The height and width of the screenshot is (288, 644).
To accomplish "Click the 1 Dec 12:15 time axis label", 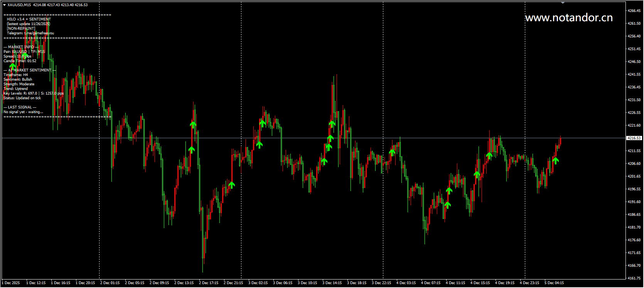I will pyautogui.click(x=36, y=283).
